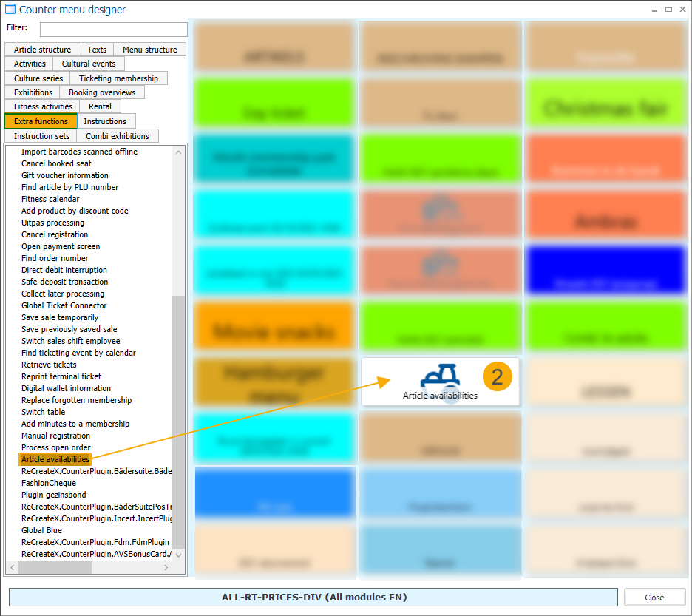
Task: Click the Article availabilities boat icon tile
Action: click(x=440, y=381)
